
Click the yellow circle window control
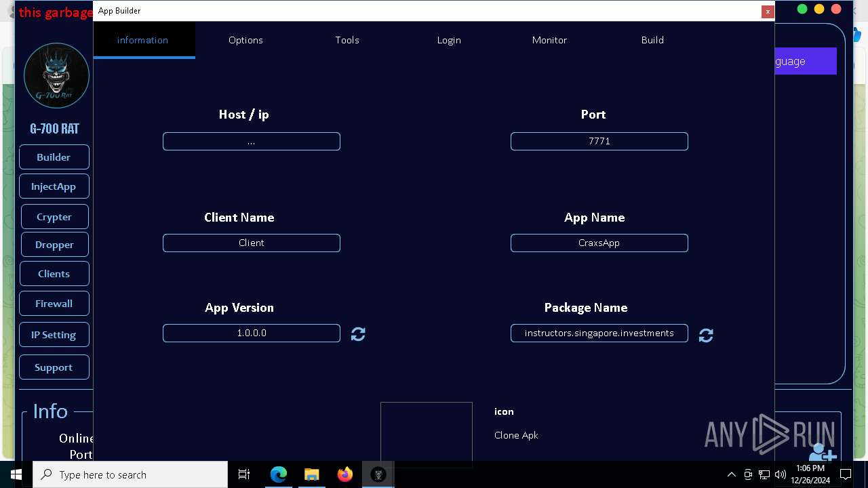coord(819,9)
